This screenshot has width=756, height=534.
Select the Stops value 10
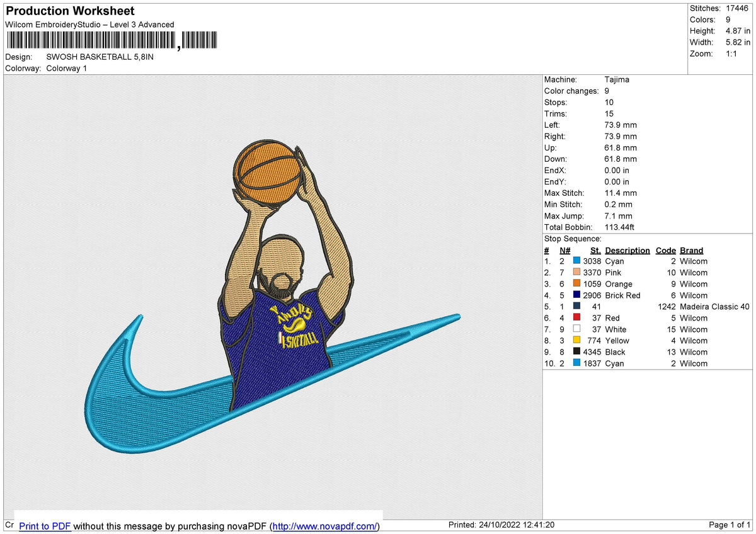pyautogui.click(x=609, y=102)
